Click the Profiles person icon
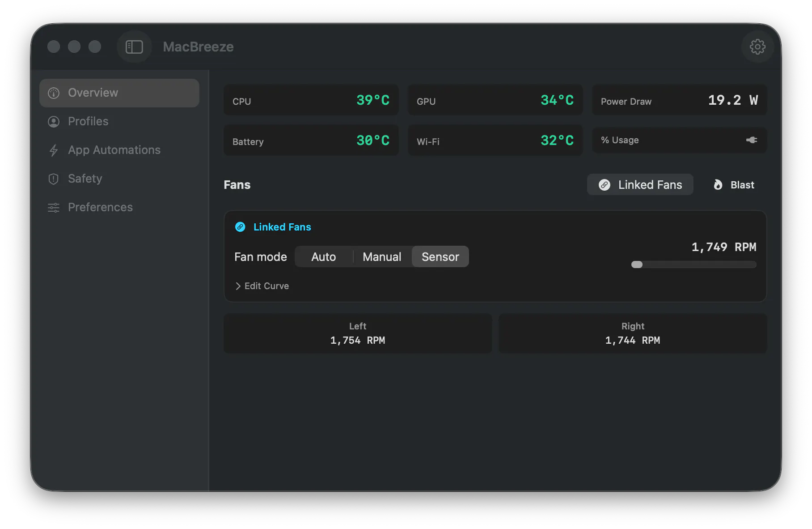Viewport: 812px width, 529px height. click(x=54, y=122)
